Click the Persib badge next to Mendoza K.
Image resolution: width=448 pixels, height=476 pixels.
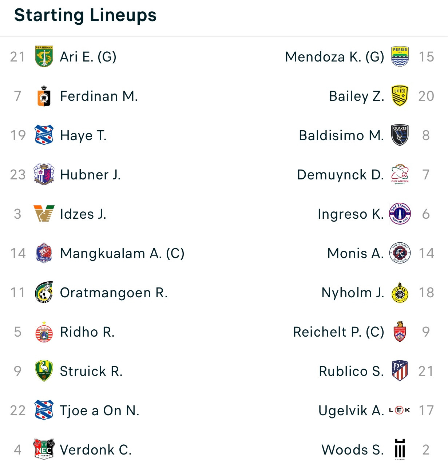[x=400, y=56]
